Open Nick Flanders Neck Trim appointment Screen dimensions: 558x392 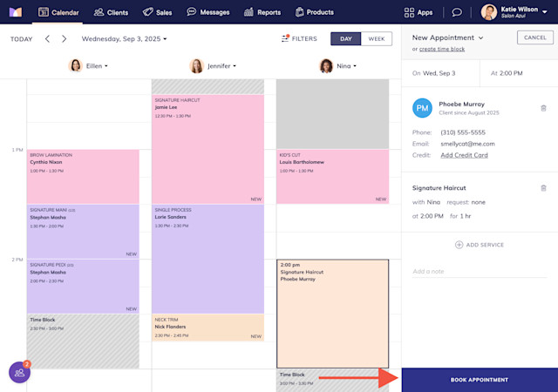[208, 328]
